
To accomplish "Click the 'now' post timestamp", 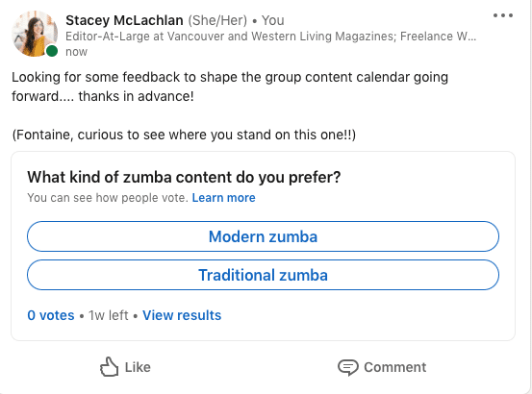I will tap(76, 52).
